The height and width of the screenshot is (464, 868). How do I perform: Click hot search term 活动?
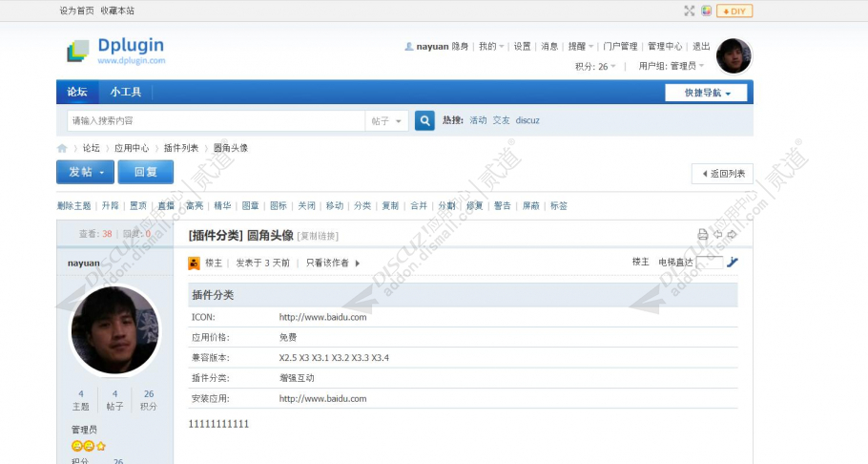(x=478, y=120)
